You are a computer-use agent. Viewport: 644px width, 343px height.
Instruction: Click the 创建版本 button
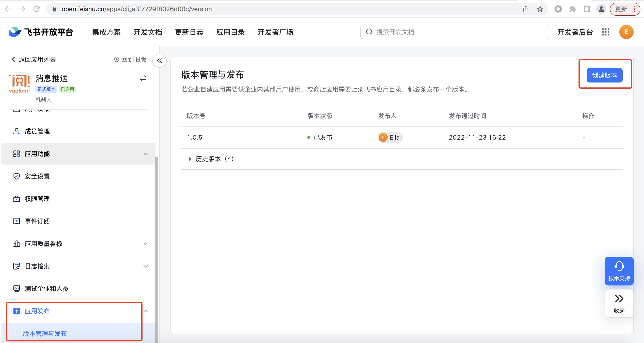[604, 75]
